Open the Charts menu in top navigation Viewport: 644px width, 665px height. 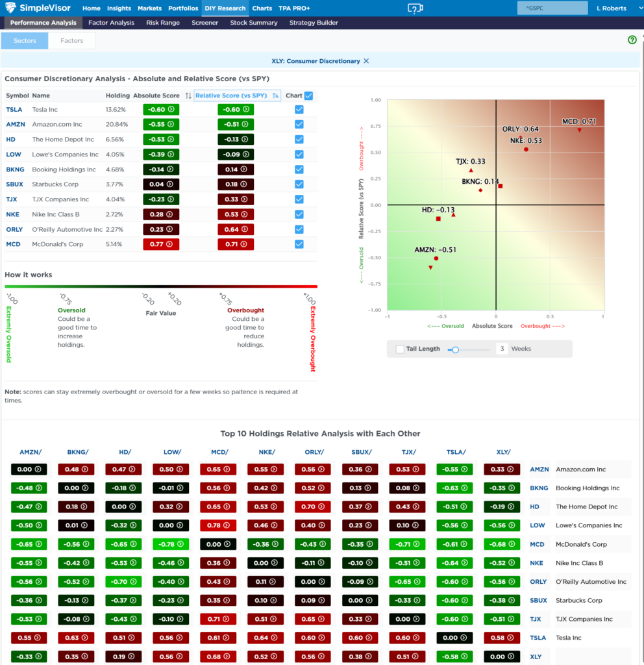(x=262, y=8)
